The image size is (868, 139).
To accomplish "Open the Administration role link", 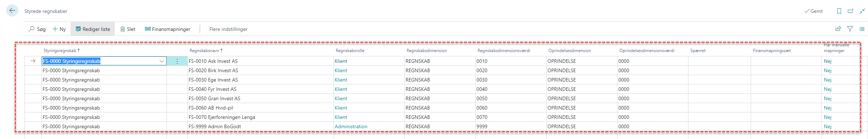I will 351,126.
